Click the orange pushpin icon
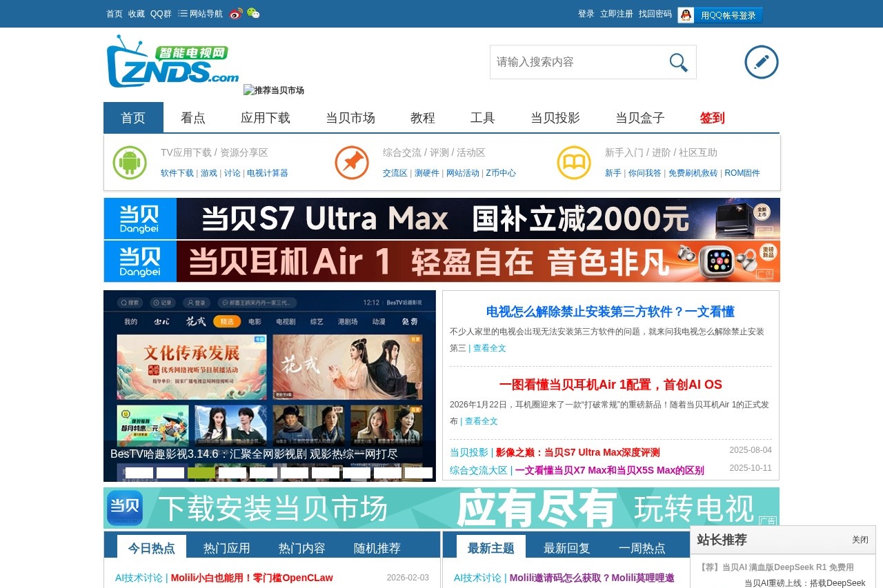The image size is (883, 588). (x=352, y=163)
